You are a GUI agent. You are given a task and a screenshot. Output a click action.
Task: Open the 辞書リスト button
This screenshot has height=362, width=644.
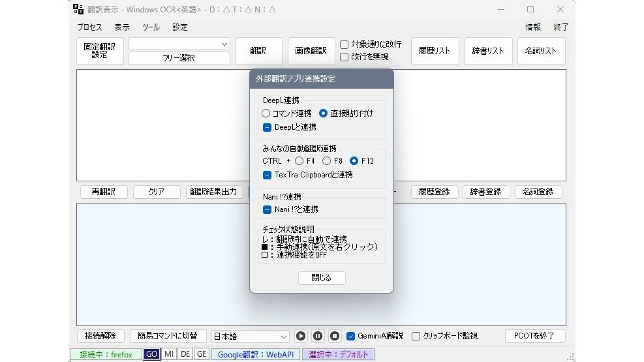pos(488,51)
